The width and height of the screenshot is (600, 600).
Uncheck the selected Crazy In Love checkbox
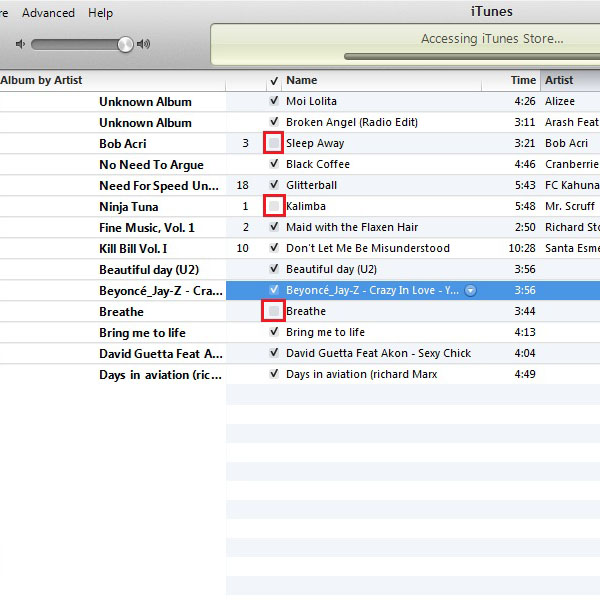pyautogui.click(x=274, y=290)
